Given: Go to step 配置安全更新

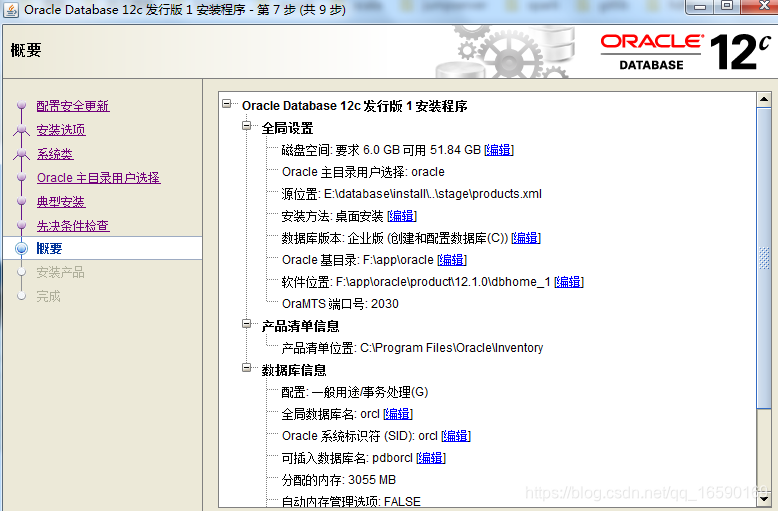Looking at the screenshot, I should pyautogui.click(x=73, y=106).
